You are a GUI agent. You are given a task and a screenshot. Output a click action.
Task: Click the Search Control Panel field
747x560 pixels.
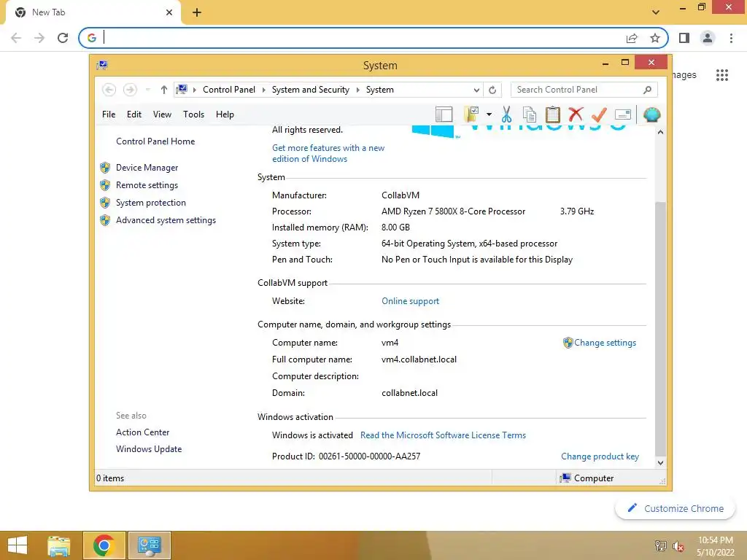point(584,90)
